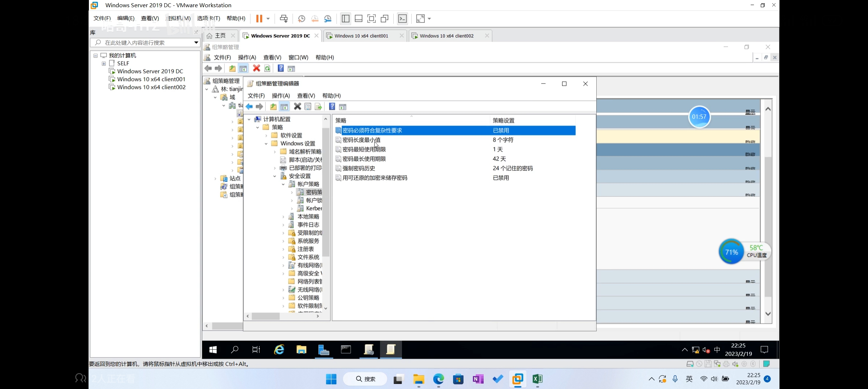Select policy 密码长度最小值
Viewport: 868px width, 389px height.
pyautogui.click(x=361, y=140)
